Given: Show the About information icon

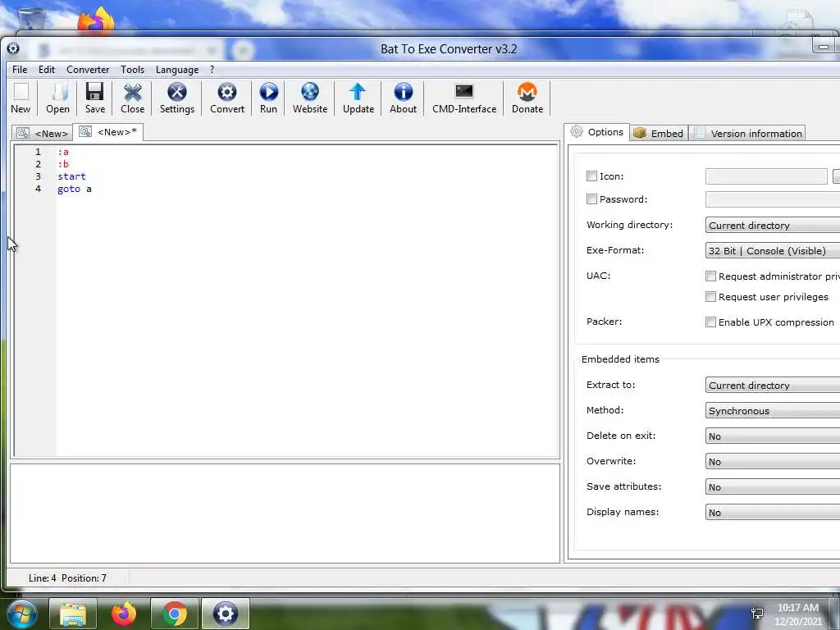Looking at the screenshot, I should 403,98.
